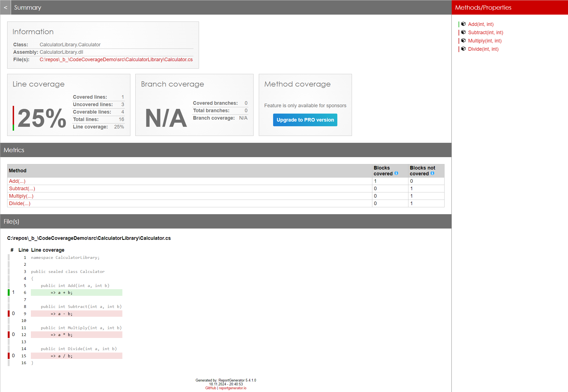Open the reportgenerator.io footer link

pos(233,388)
